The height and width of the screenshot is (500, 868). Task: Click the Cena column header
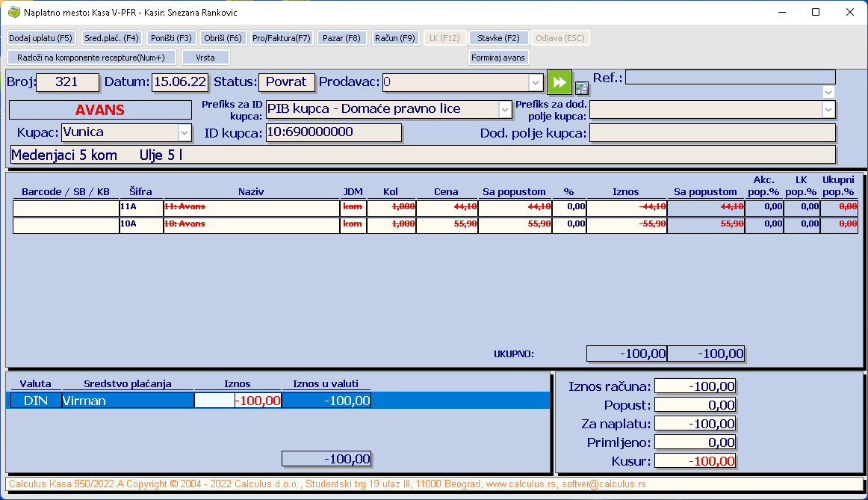pos(446,191)
